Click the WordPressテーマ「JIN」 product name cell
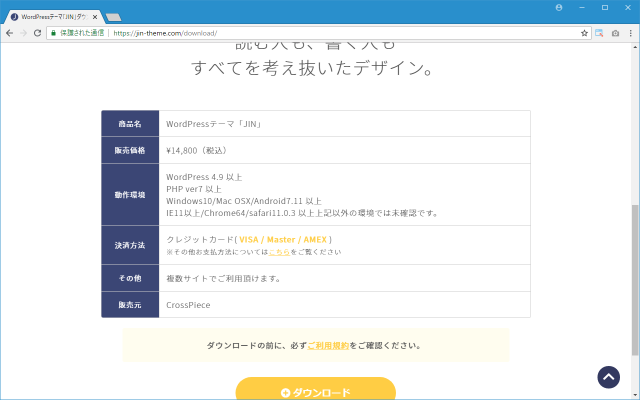 coord(344,124)
